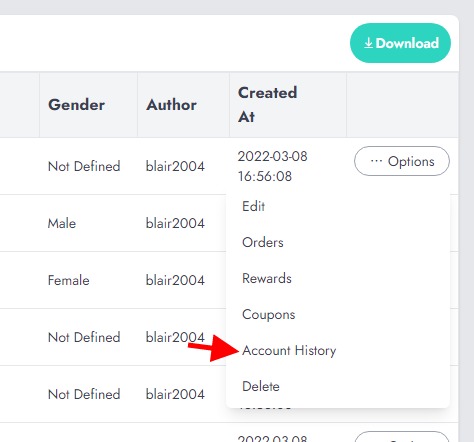The width and height of the screenshot is (474, 442).
Task: Choose Orders in the dropdown menu
Action: [x=263, y=242]
